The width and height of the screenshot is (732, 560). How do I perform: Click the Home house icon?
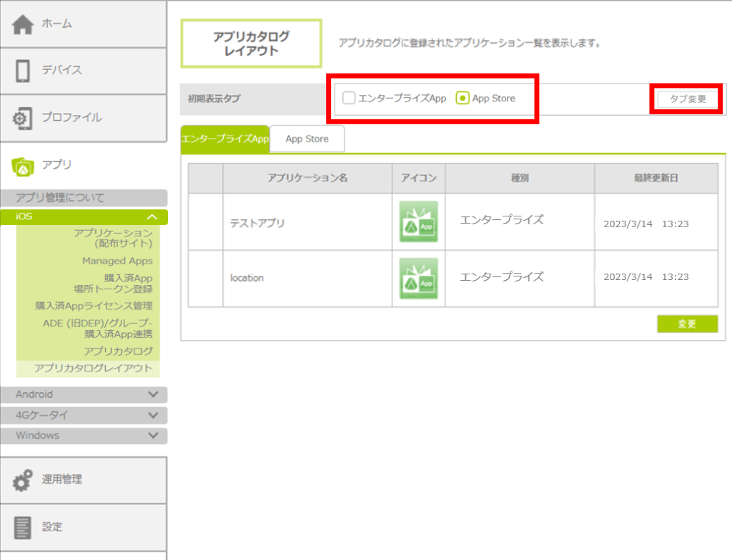[x=23, y=24]
